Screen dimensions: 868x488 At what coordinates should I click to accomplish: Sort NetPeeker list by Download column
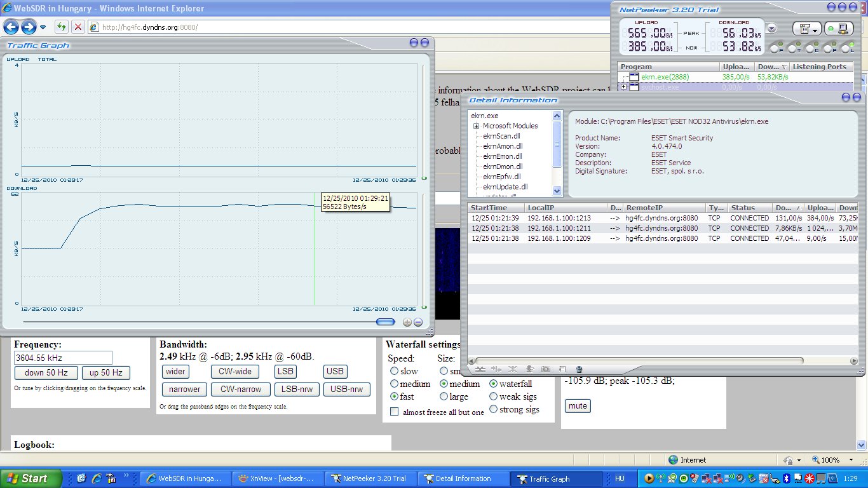[772, 67]
